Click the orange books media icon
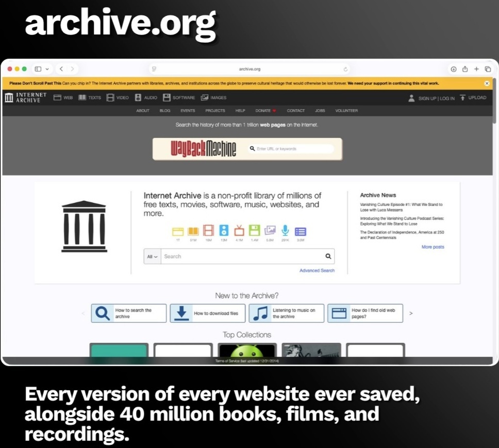The width and height of the screenshot is (499, 448). tap(193, 231)
